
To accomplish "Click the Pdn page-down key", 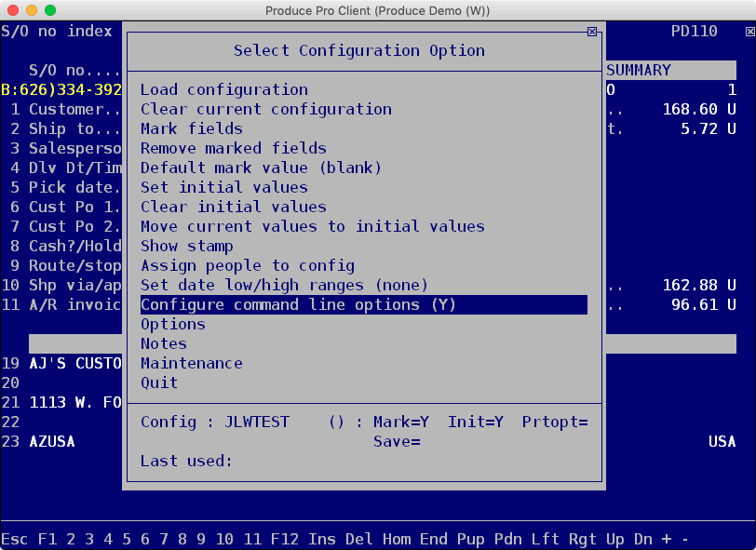I will tap(507, 539).
